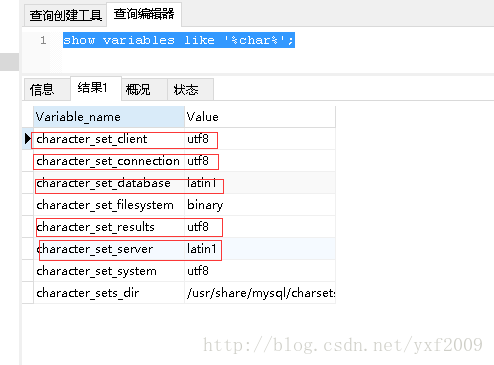Select the character_set_system cell
The width and height of the screenshot is (494, 365).
(x=109, y=271)
